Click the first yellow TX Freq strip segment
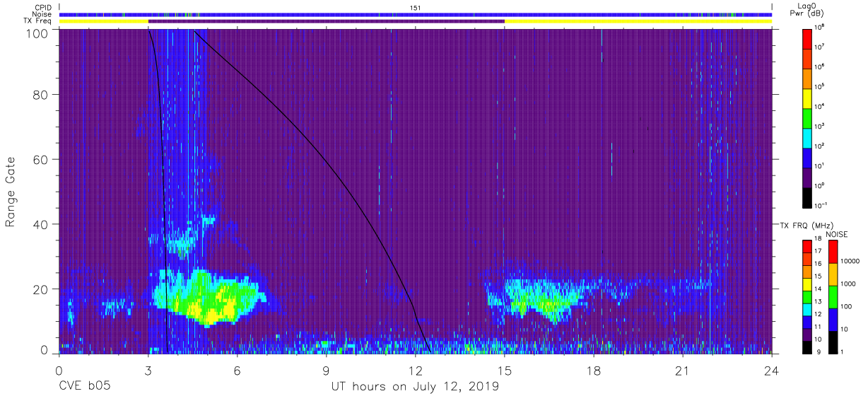The height and width of the screenshot is (401, 868). (x=104, y=21)
